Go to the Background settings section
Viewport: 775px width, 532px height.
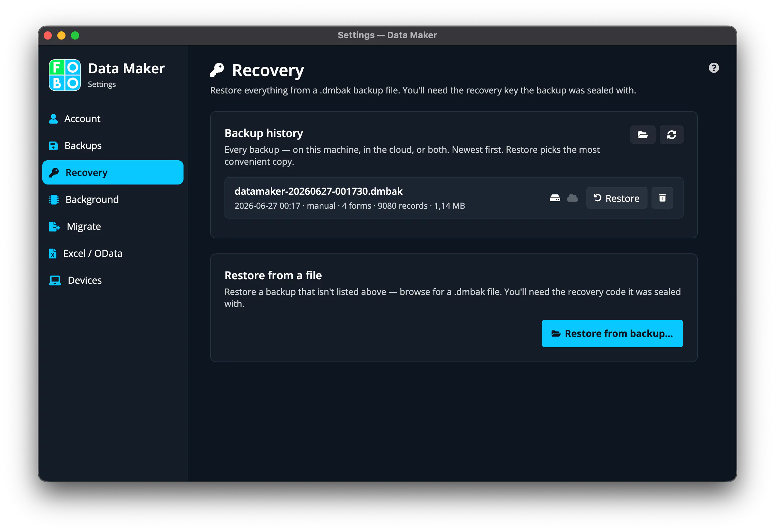pyautogui.click(x=113, y=199)
